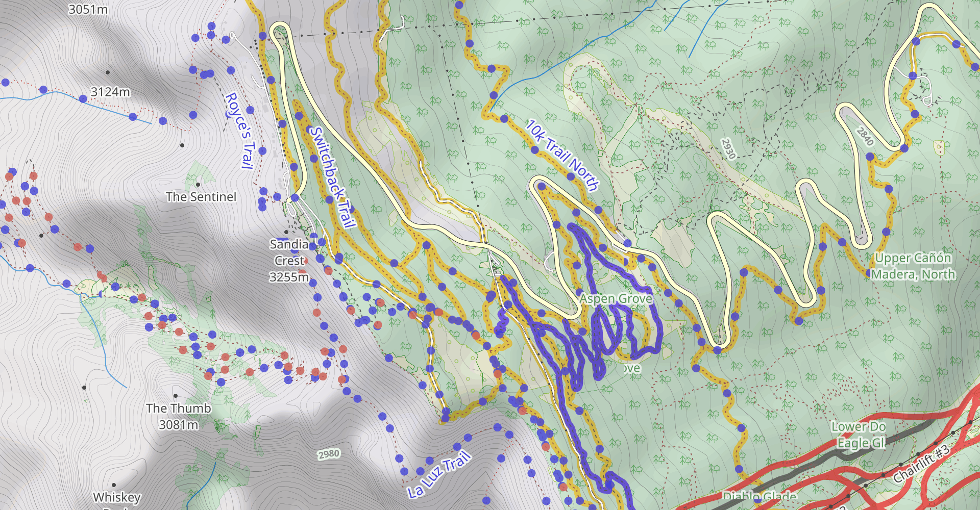Click the Whiskey place label
Image resolution: width=980 pixels, height=510 pixels.
pos(117,497)
